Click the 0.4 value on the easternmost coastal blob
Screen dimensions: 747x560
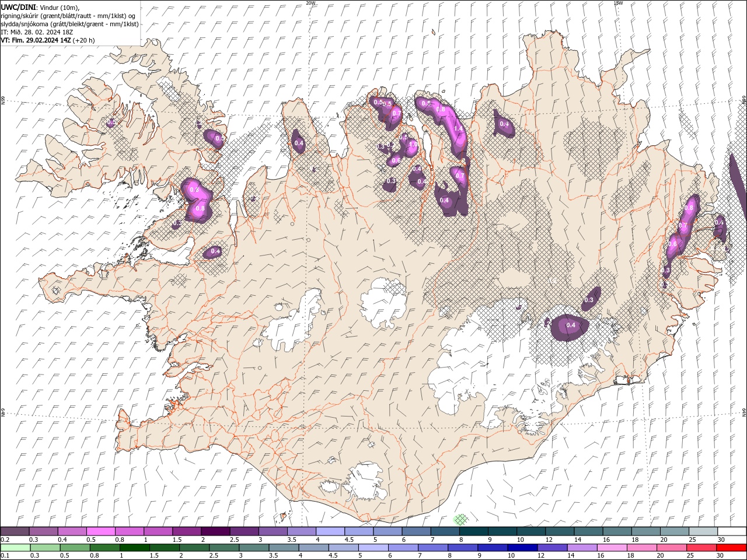click(719, 222)
